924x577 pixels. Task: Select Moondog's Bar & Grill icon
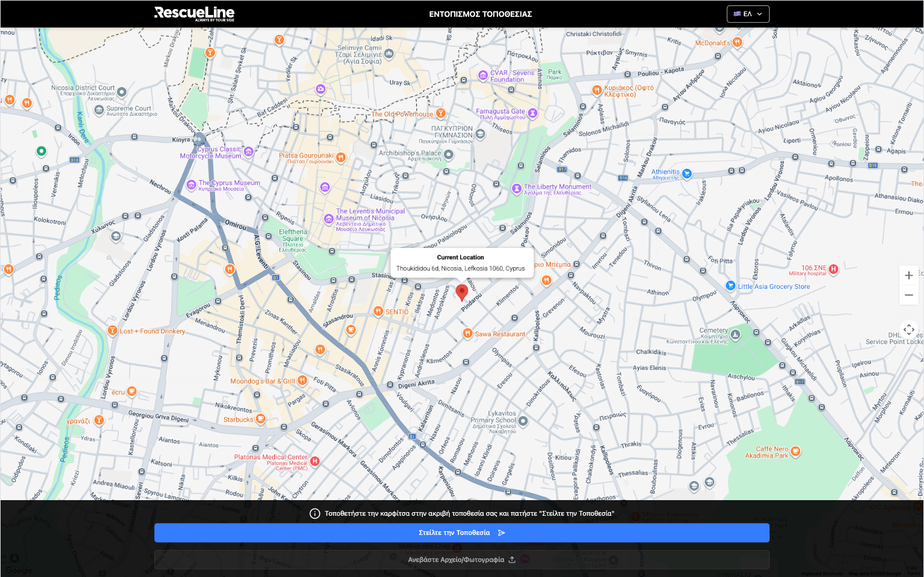point(302,380)
